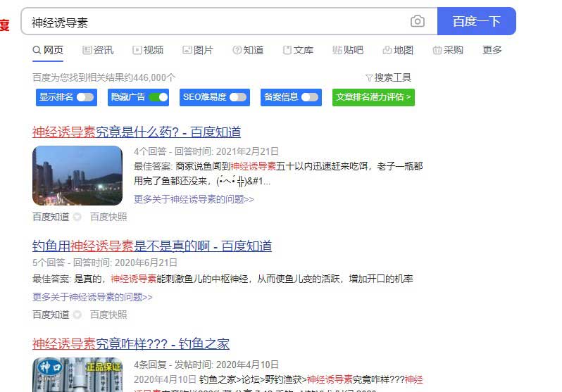The height and width of the screenshot is (392, 562).
Task: Open 百度快照 for the second result
Action: click(108, 315)
